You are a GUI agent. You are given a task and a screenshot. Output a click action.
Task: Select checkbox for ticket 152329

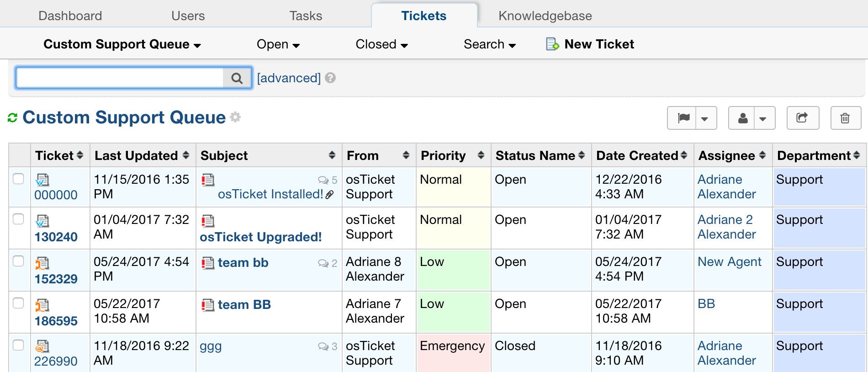click(18, 261)
